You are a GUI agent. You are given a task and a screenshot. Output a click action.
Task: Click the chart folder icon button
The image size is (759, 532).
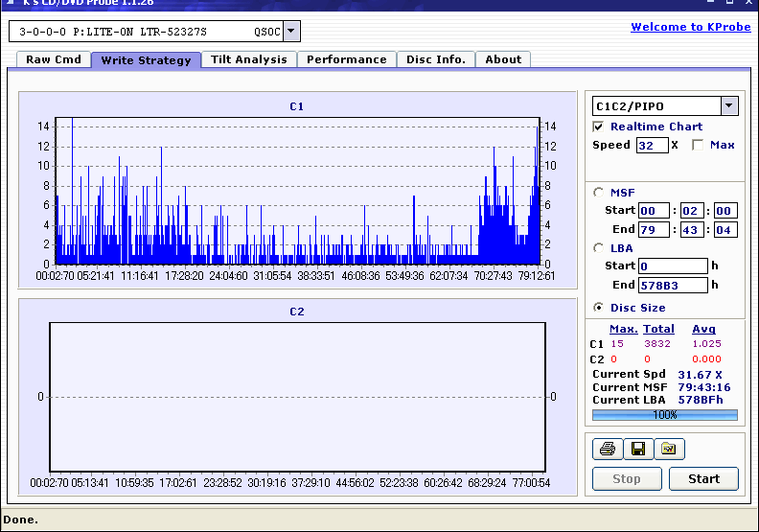tap(669, 449)
